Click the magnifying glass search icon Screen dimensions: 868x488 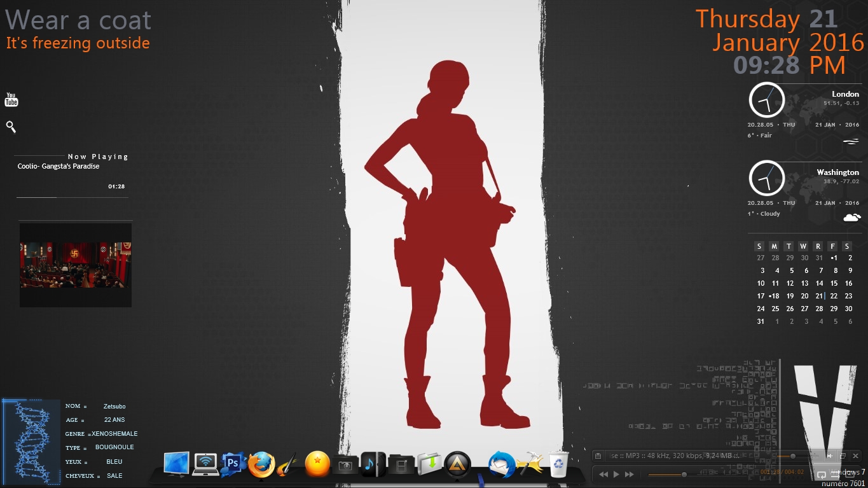pyautogui.click(x=11, y=127)
